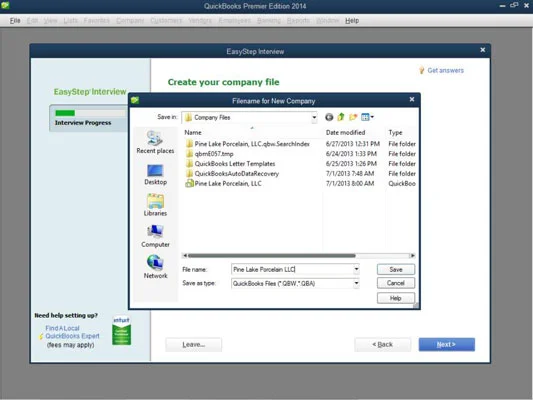Click the Intuit certified badge
The height and width of the screenshot is (400, 533).
[121, 331]
